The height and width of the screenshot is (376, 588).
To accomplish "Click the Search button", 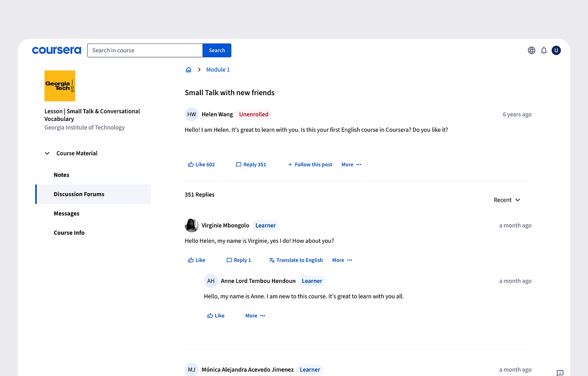I will (217, 51).
